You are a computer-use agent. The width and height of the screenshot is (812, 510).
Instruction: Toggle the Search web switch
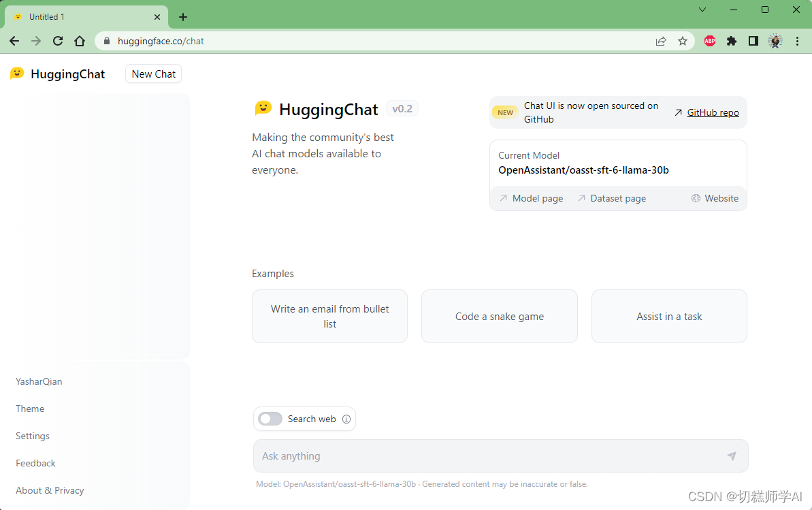[x=270, y=419]
